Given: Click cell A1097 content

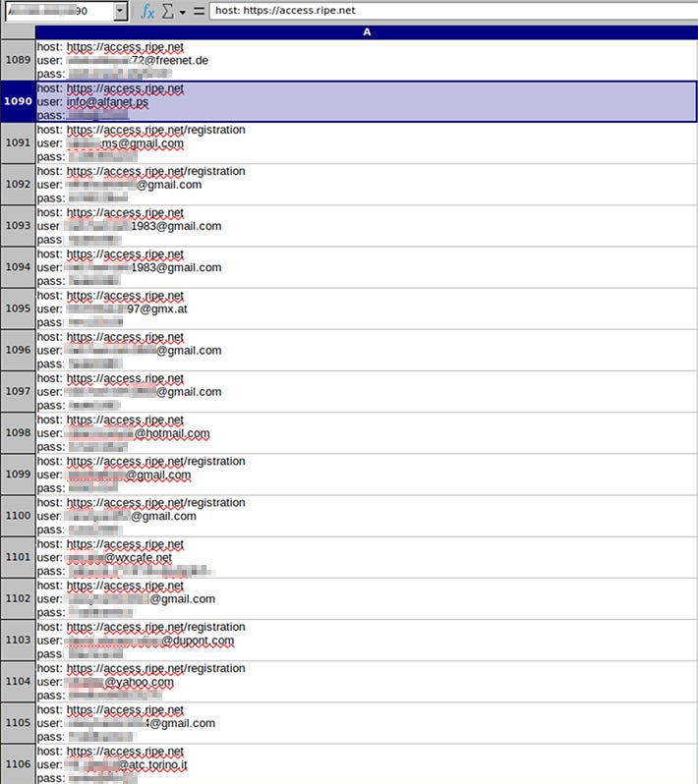Looking at the screenshot, I should [x=367, y=392].
